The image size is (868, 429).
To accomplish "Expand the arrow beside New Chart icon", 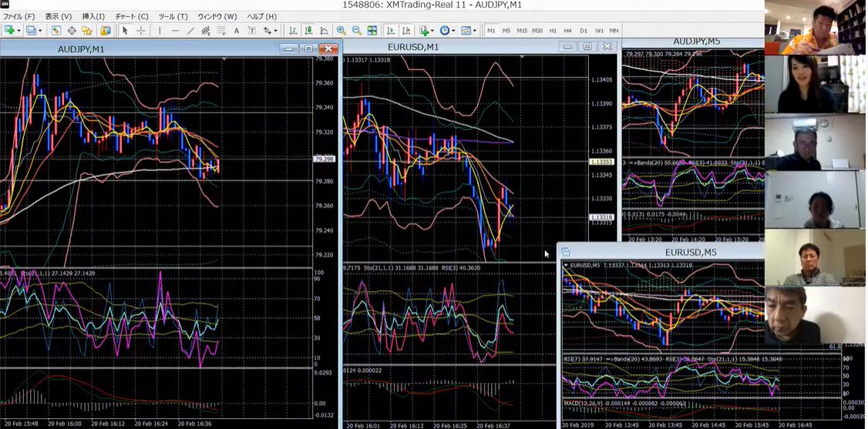I will tap(19, 30).
